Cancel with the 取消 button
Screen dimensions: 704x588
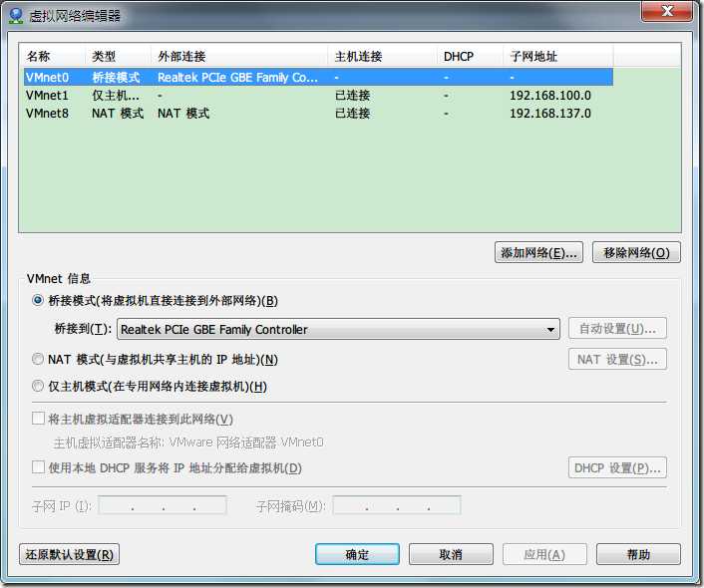[x=451, y=554]
